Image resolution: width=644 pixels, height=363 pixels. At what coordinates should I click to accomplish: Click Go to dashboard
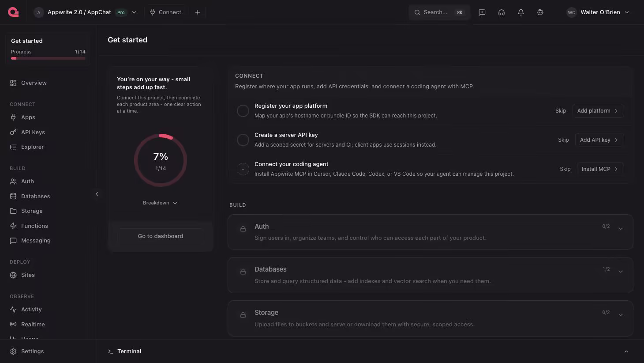[161, 236]
